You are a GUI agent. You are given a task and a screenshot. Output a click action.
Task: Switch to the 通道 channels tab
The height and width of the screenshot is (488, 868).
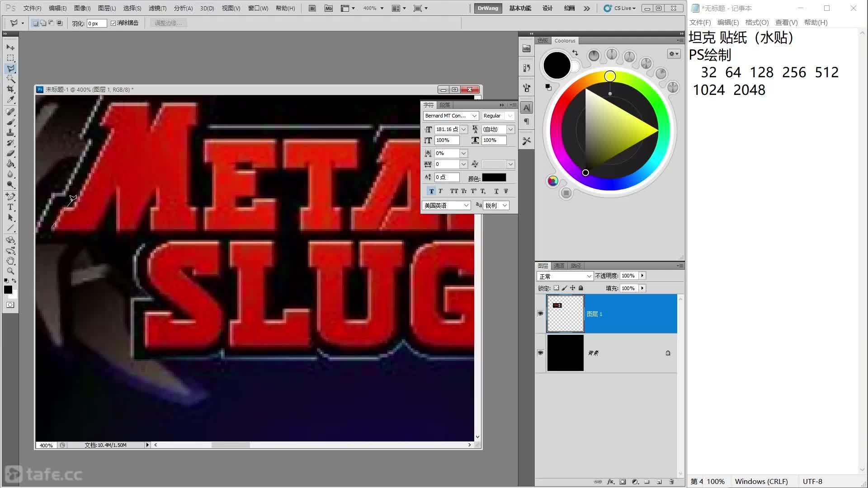tap(559, 266)
